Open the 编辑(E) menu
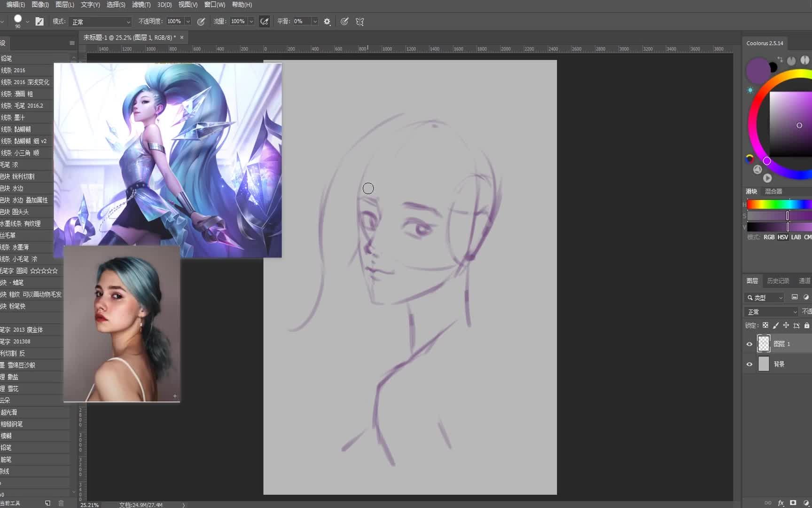 16,5
